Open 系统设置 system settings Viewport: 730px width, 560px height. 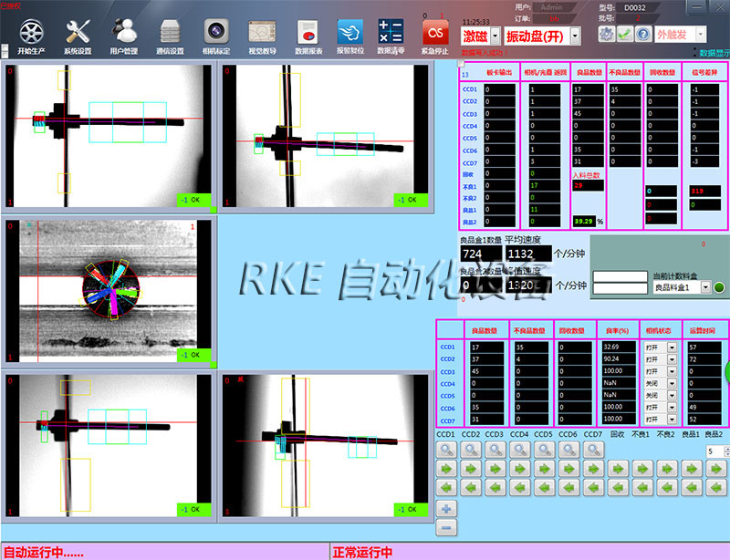point(78,34)
